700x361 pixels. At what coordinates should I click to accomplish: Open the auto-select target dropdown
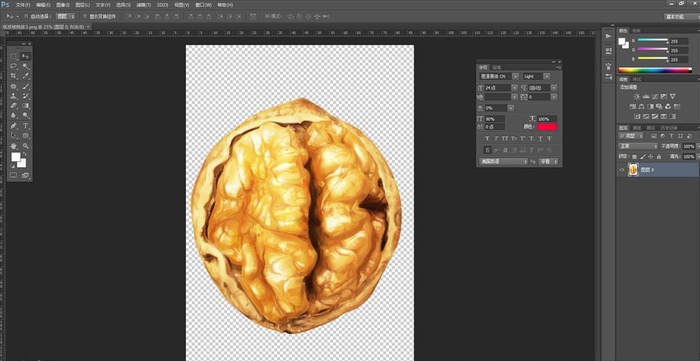point(66,16)
